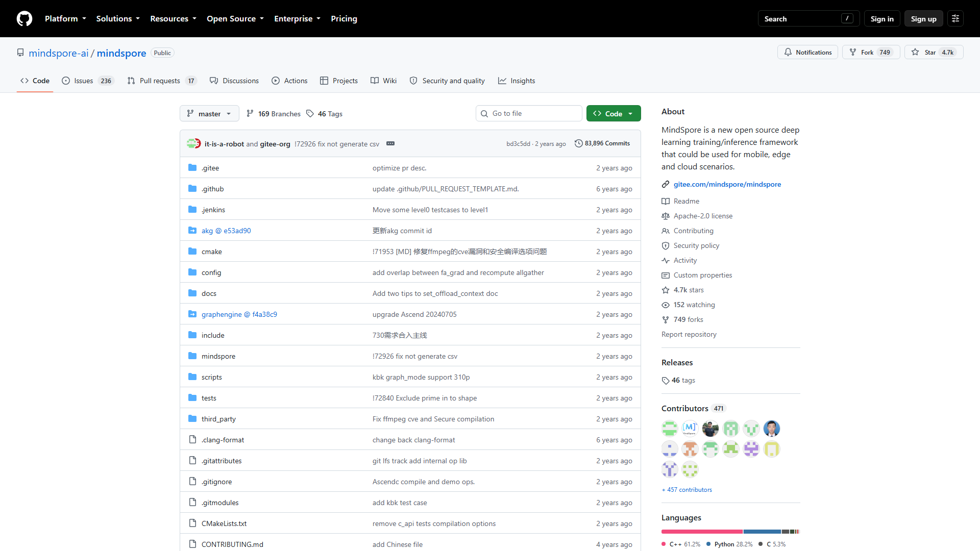980x551 pixels.
Task: Focus the Go to file input
Action: pos(529,113)
